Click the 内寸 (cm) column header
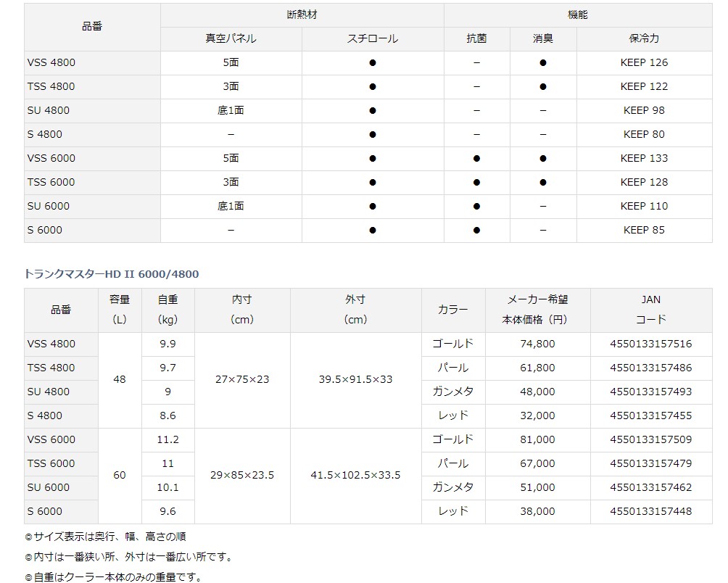 [242, 310]
